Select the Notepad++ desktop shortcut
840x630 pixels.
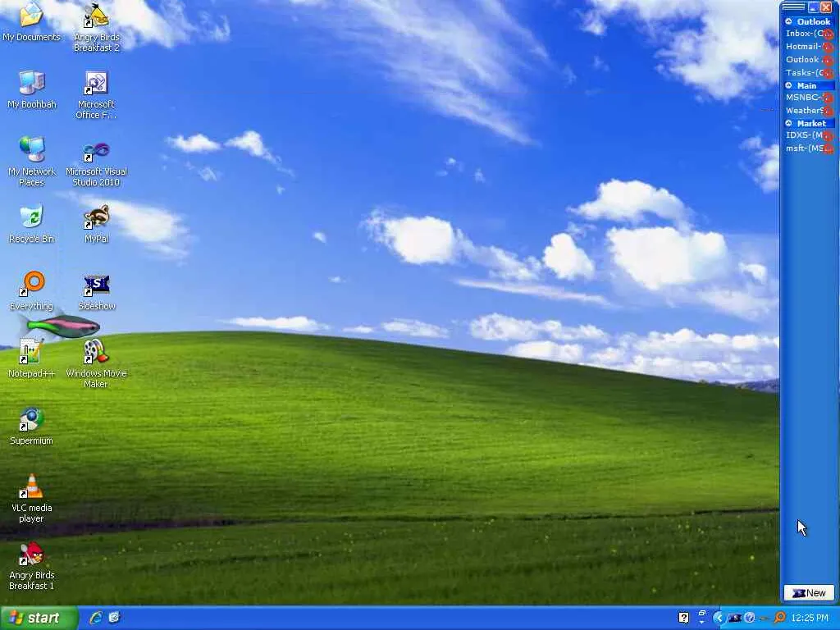(x=31, y=358)
